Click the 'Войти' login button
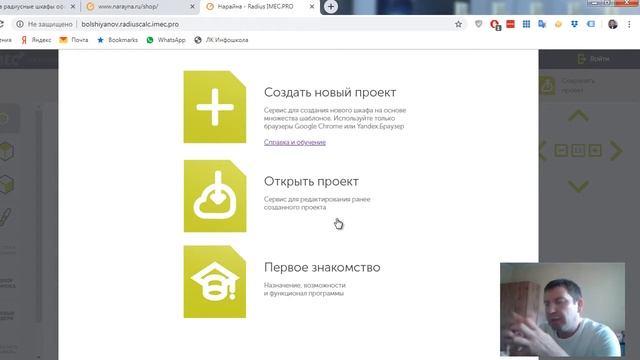 594,59
